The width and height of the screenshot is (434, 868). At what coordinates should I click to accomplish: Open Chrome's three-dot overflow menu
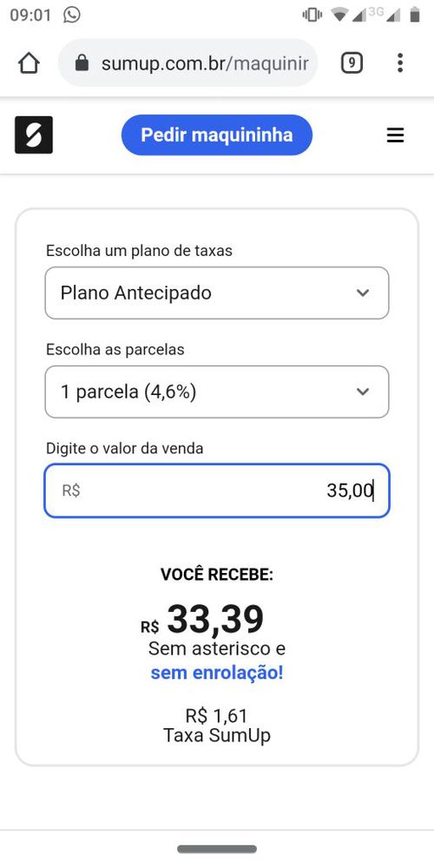(x=400, y=62)
